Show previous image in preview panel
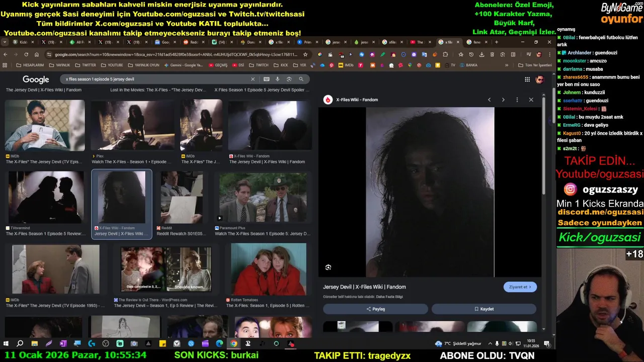This screenshot has height=362, width=644. (489, 100)
